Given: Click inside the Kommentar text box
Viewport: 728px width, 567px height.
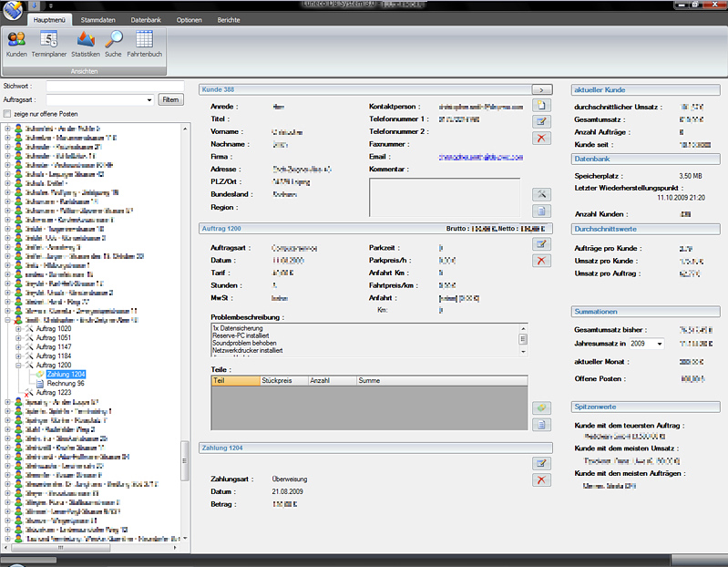Looking at the screenshot, I should (445, 197).
